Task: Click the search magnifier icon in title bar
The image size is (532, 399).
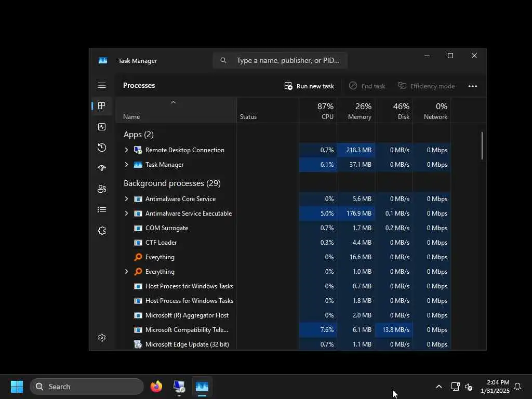Action: 223,60
